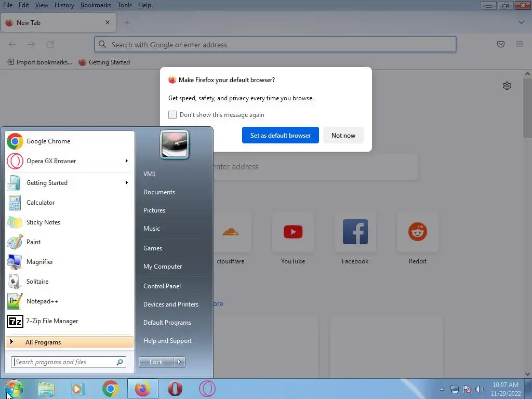Open the Tools menu
Image resolution: width=532 pixels, height=399 pixels.
[125, 5]
